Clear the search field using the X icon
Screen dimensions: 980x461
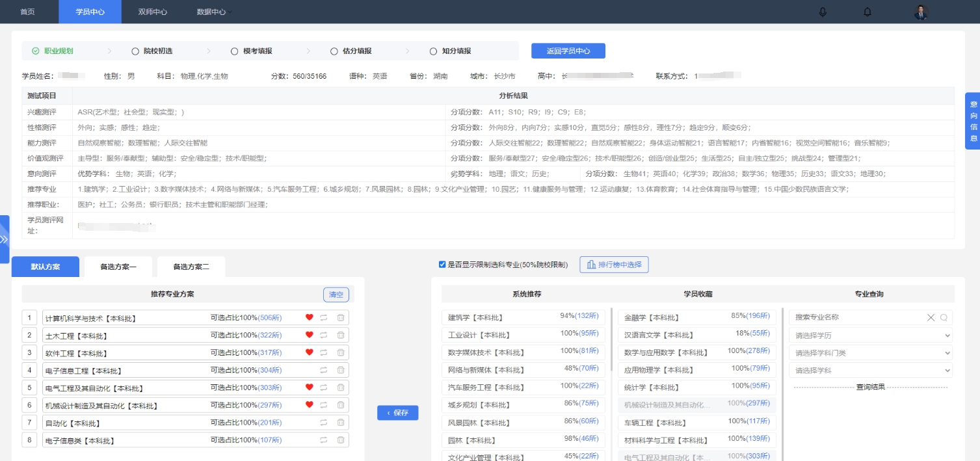(x=930, y=317)
